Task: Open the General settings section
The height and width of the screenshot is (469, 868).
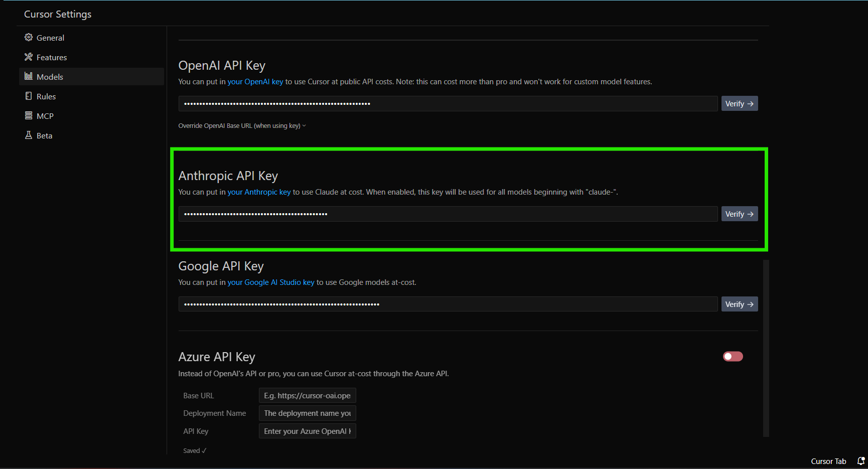Action: (x=92, y=38)
